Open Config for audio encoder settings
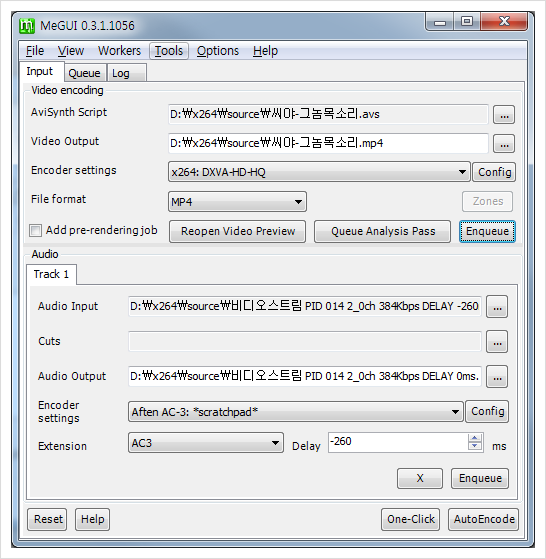Screen dimensions: 546x559 coord(487,411)
